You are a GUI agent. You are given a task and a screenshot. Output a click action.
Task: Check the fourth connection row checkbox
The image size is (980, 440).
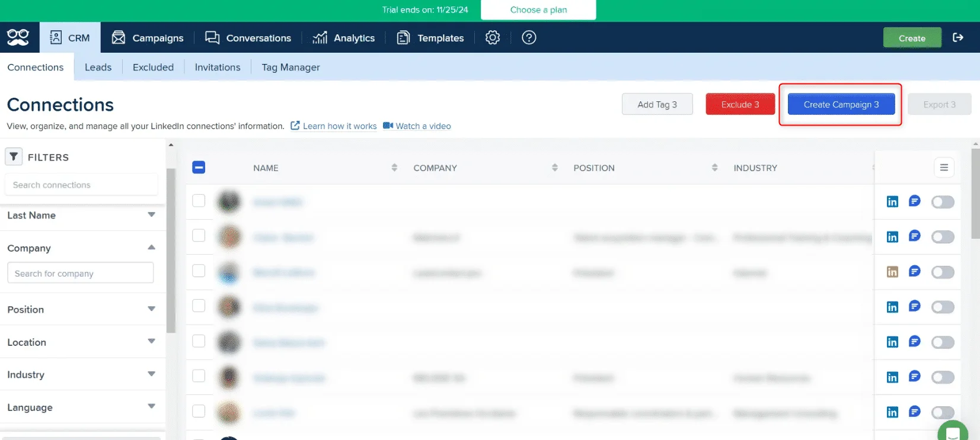click(x=199, y=306)
